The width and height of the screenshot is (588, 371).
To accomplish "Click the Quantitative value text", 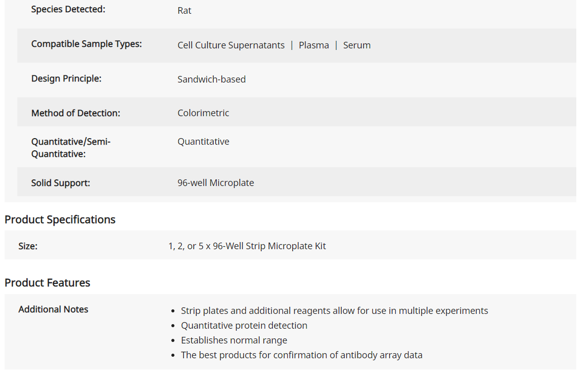I will click(203, 142).
